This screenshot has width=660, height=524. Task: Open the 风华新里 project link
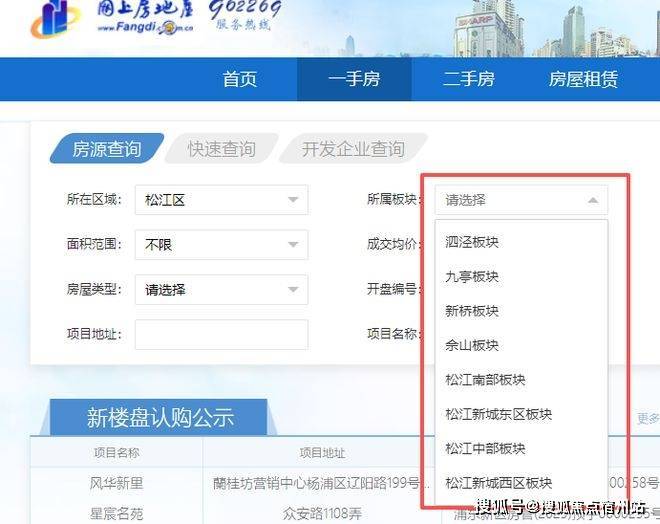[x=116, y=483]
